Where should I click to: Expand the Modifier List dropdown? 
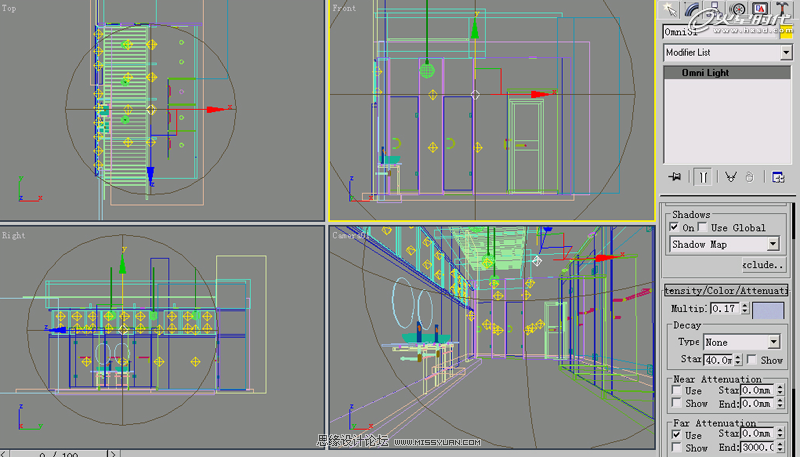(x=786, y=53)
